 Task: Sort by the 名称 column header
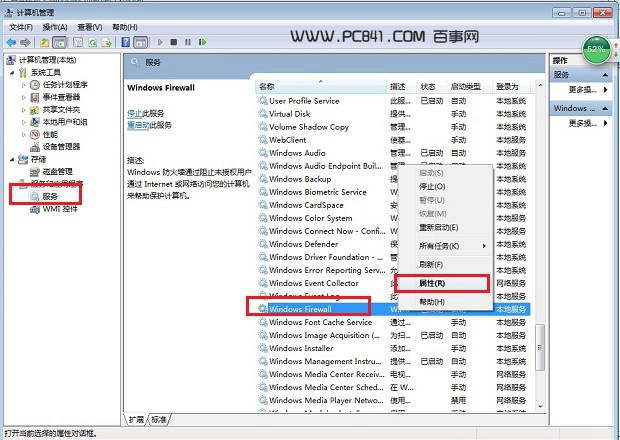[321, 86]
